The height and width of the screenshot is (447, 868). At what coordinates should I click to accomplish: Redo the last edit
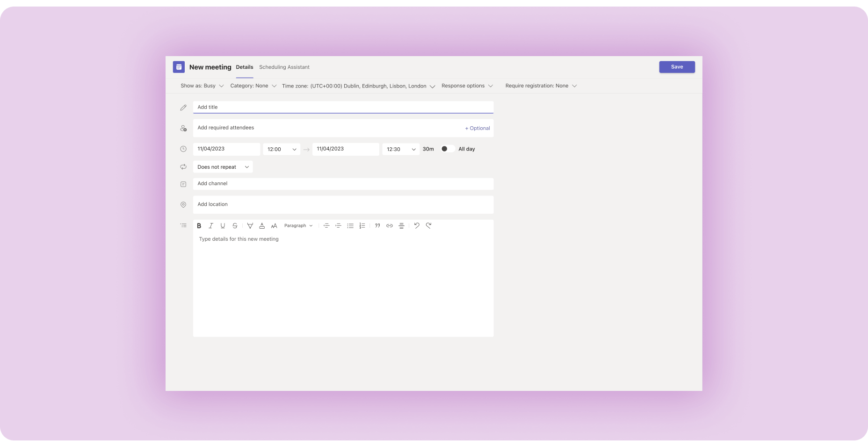[x=428, y=225]
